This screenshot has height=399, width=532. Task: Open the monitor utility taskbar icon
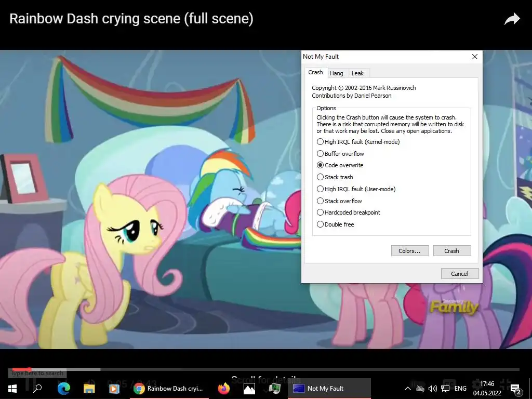point(274,389)
